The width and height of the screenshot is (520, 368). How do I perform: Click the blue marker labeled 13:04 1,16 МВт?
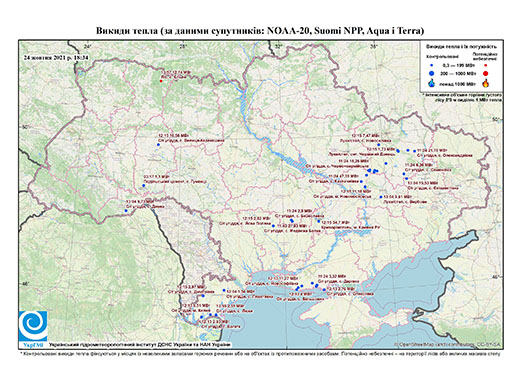(224, 290)
